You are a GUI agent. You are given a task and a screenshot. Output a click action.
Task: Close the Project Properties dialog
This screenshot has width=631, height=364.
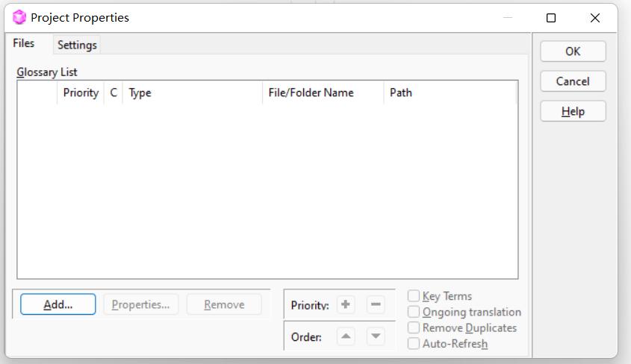[594, 18]
